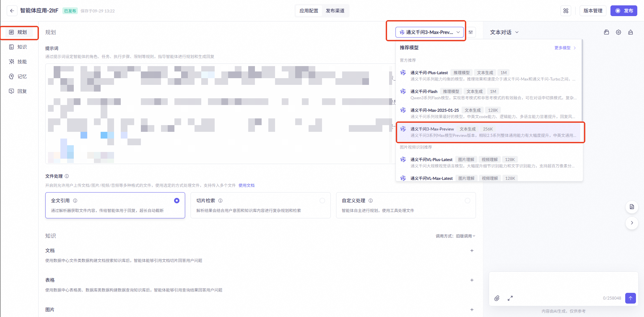Change the 调用方式 旧版调用 dropdown

pos(465,236)
